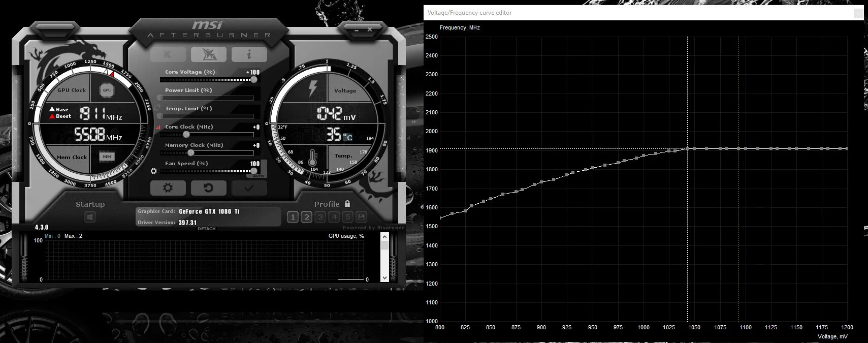868x343 pixels.
Task: Click the 'Frequency, MHz' axis label
Action: click(460, 27)
